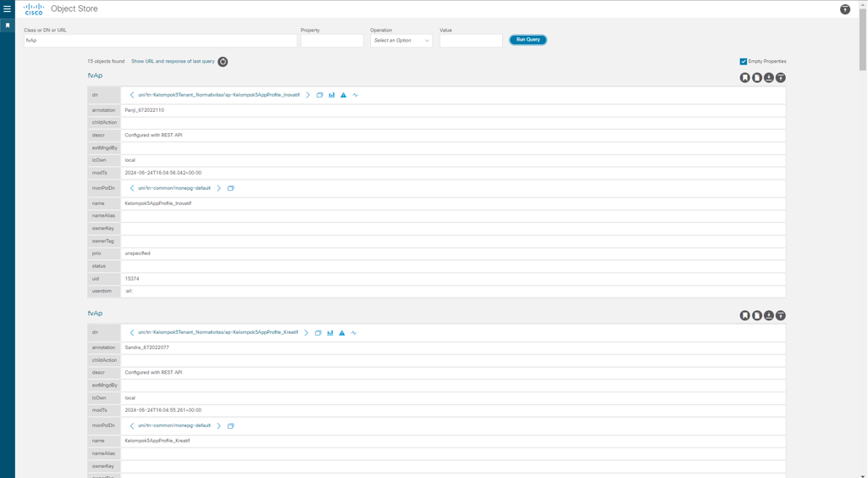Open Kreatif profile dn in new window
Image resolution: width=868 pixels, height=478 pixels.
318,333
